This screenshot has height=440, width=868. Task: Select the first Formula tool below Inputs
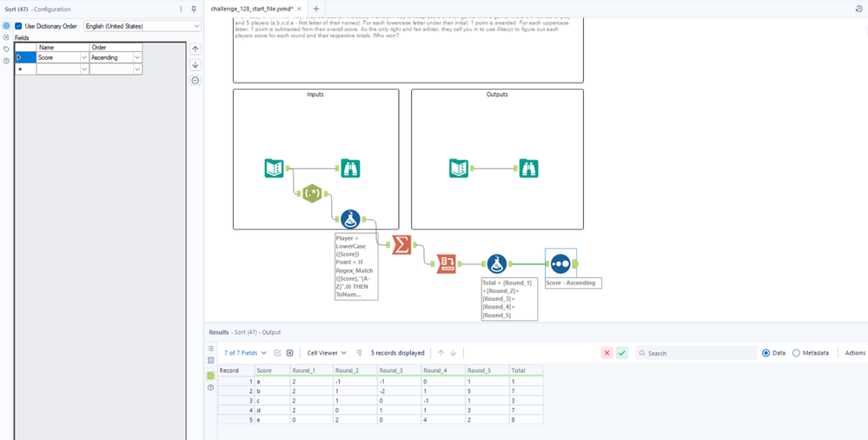350,219
